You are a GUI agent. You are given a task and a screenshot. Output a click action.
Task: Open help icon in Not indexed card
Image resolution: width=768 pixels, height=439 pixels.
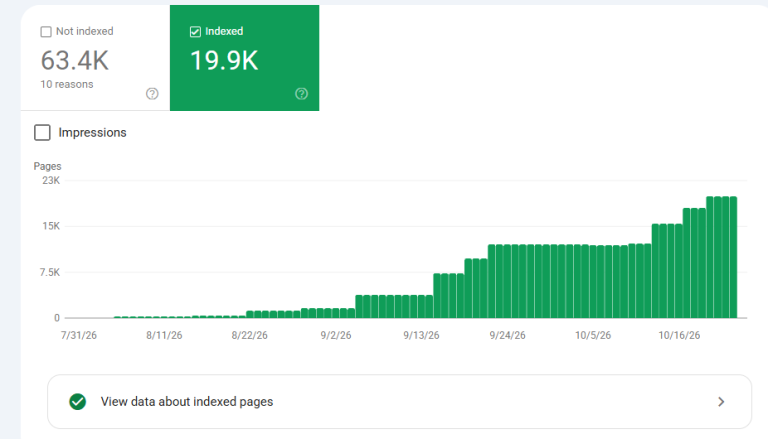tap(152, 94)
